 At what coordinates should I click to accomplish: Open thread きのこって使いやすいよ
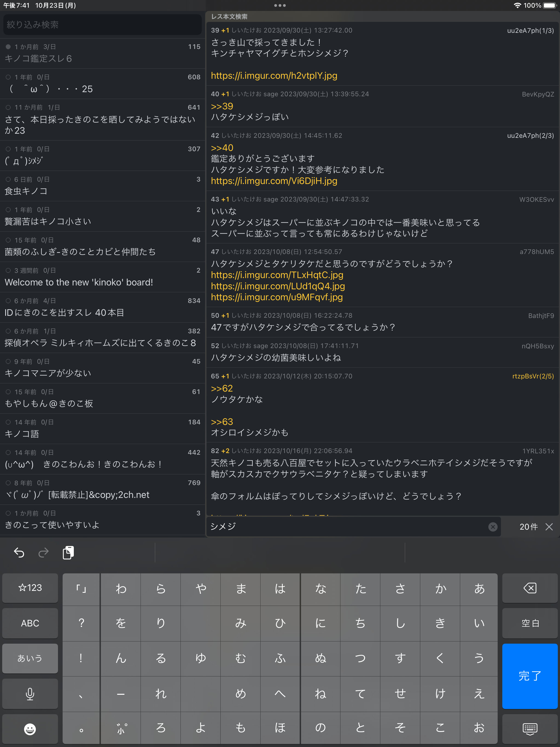tap(102, 520)
